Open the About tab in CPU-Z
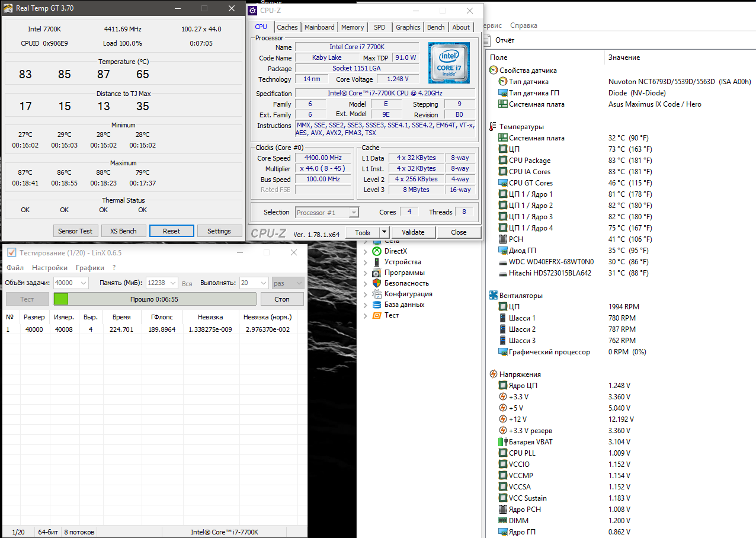 pos(461,27)
